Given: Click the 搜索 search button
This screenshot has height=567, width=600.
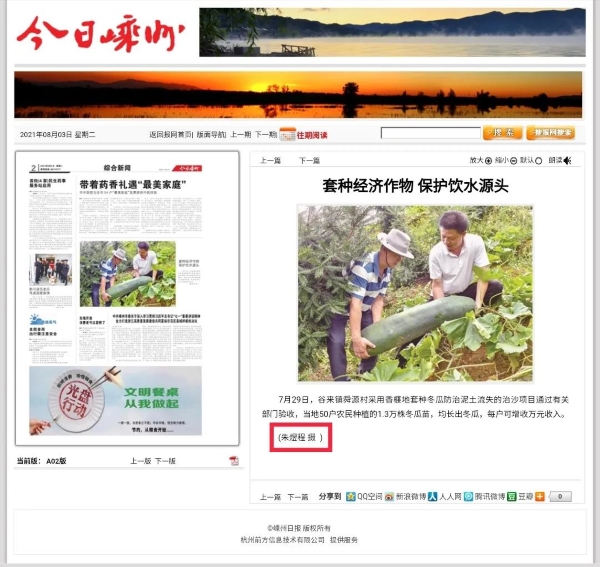Looking at the screenshot, I should [501, 133].
